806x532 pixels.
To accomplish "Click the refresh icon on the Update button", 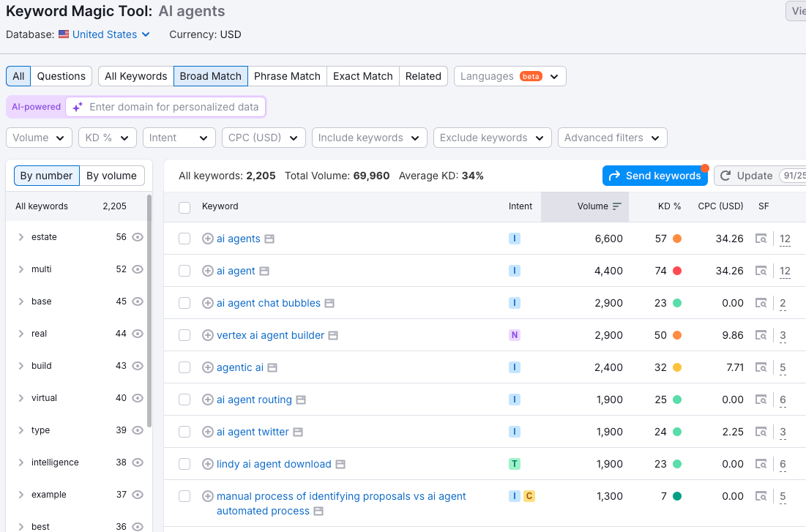I will click(x=725, y=176).
